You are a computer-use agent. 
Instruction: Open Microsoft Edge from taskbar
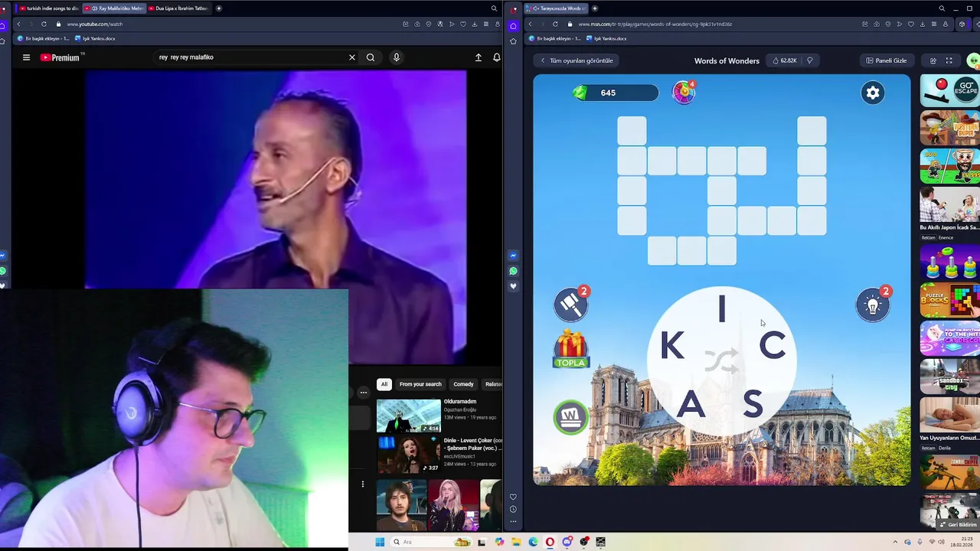click(x=533, y=542)
